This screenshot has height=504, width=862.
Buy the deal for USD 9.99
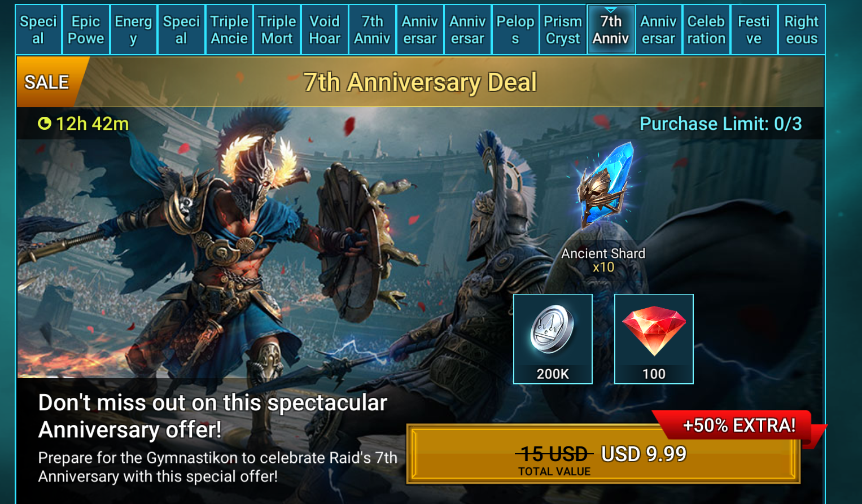(603, 454)
